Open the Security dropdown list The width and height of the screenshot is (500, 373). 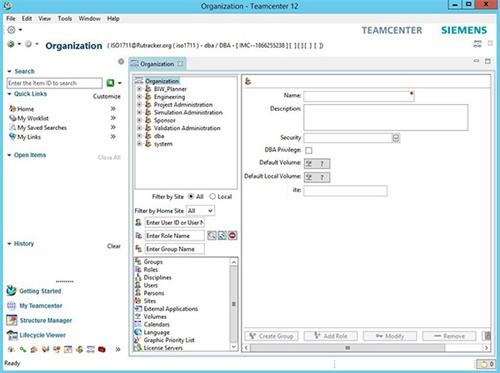click(396, 138)
